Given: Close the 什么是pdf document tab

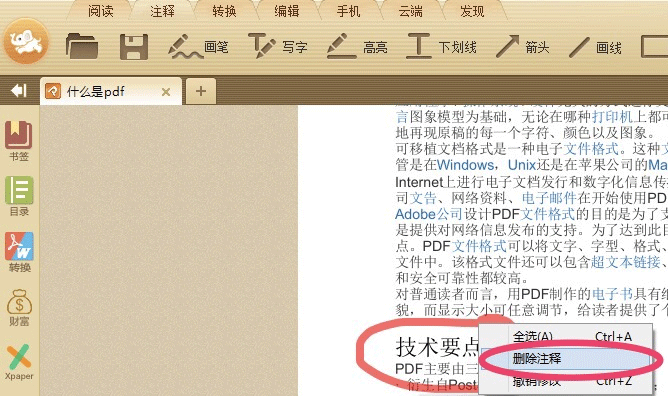Looking at the screenshot, I should point(166,92).
